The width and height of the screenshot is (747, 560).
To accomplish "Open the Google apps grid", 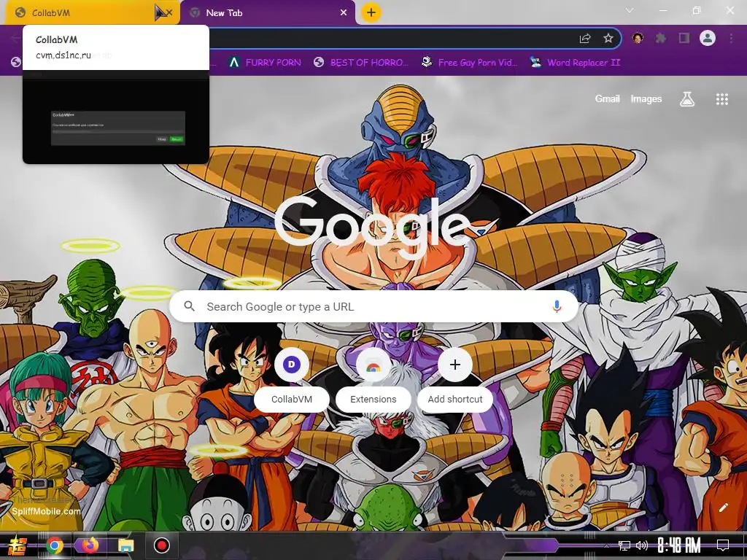I will (x=721, y=99).
